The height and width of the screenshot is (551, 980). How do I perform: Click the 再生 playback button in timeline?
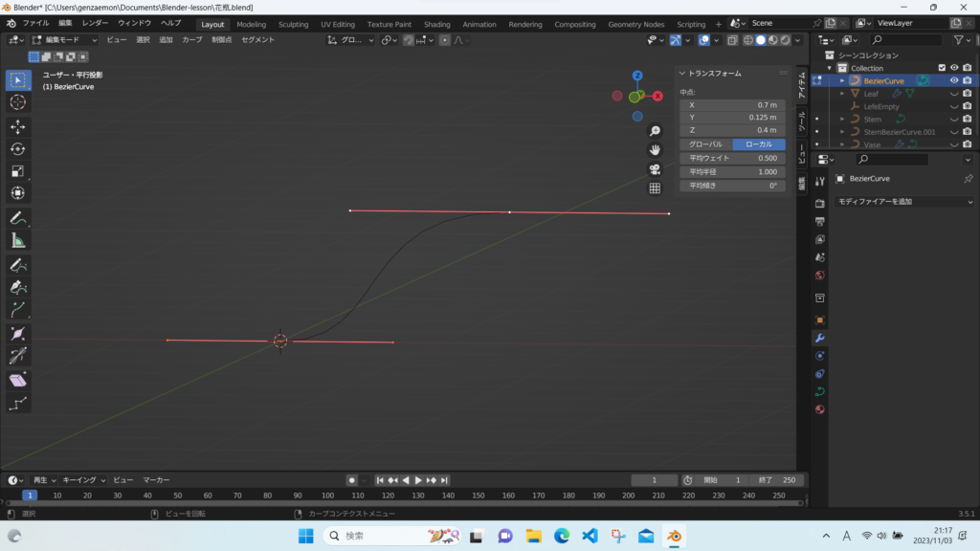pos(45,480)
